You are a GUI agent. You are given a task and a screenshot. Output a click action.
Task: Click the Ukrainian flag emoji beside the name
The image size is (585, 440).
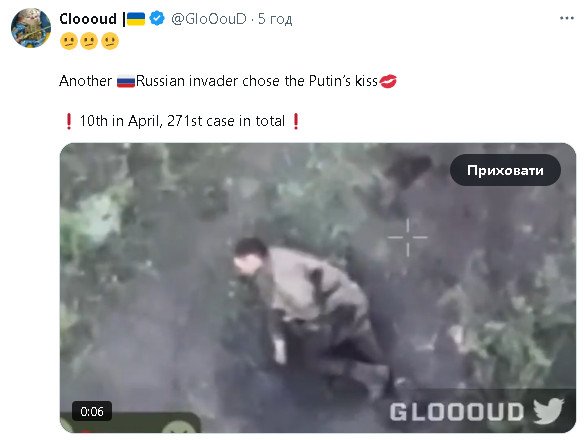pos(136,19)
